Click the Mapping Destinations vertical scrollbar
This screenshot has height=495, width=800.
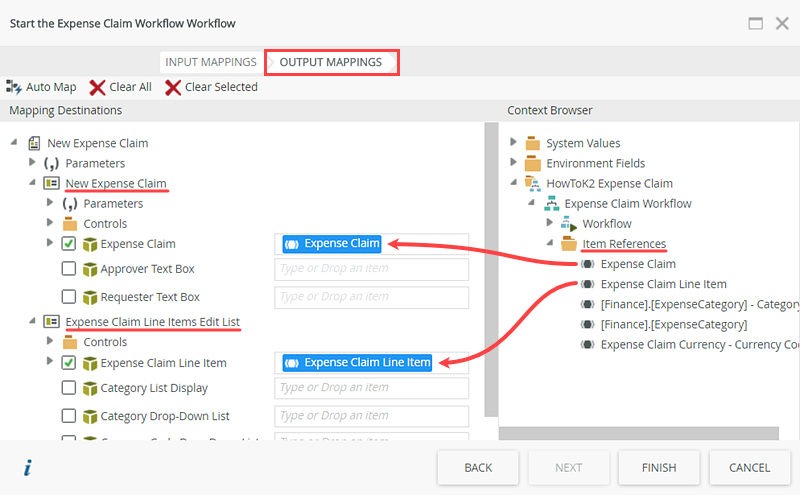point(490,270)
